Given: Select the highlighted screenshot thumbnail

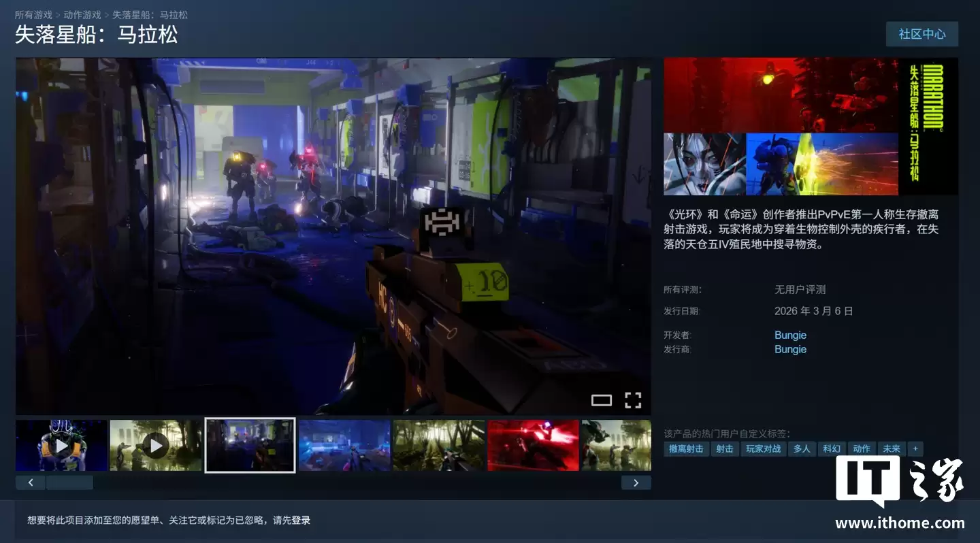Looking at the screenshot, I should pyautogui.click(x=250, y=445).
